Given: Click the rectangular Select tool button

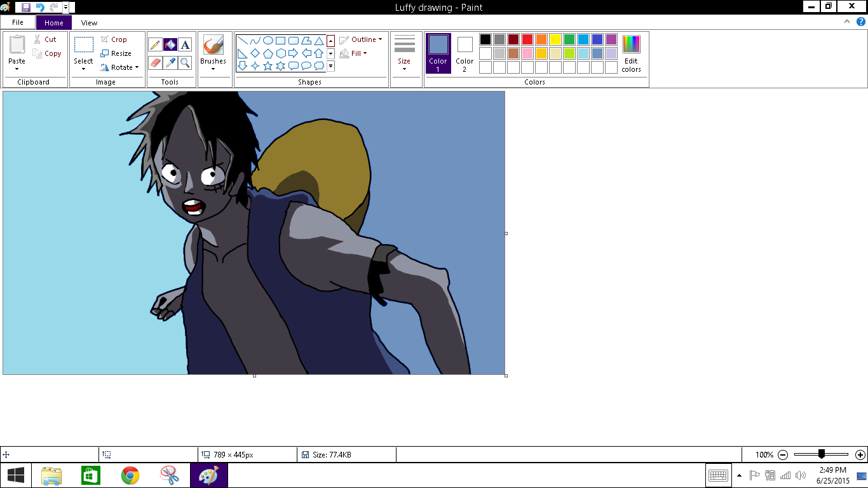Looking at the screenshot, I should coord(83,44).
